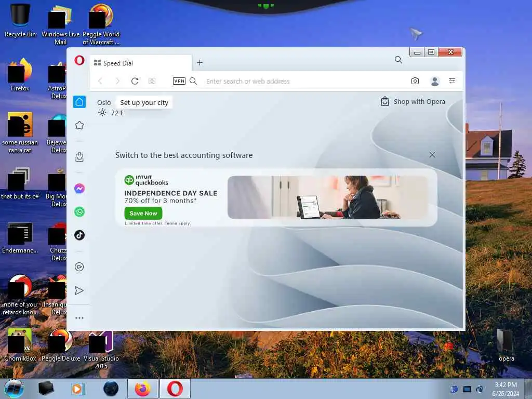
Task: Click the Save Now button
Action: (x=143, y=214)
